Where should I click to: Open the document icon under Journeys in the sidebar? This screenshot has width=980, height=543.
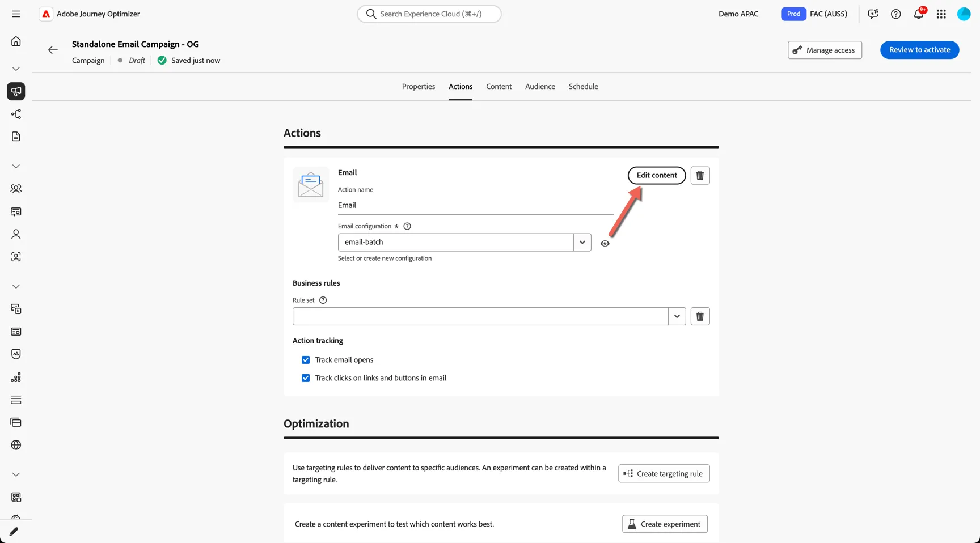(16, 137)
